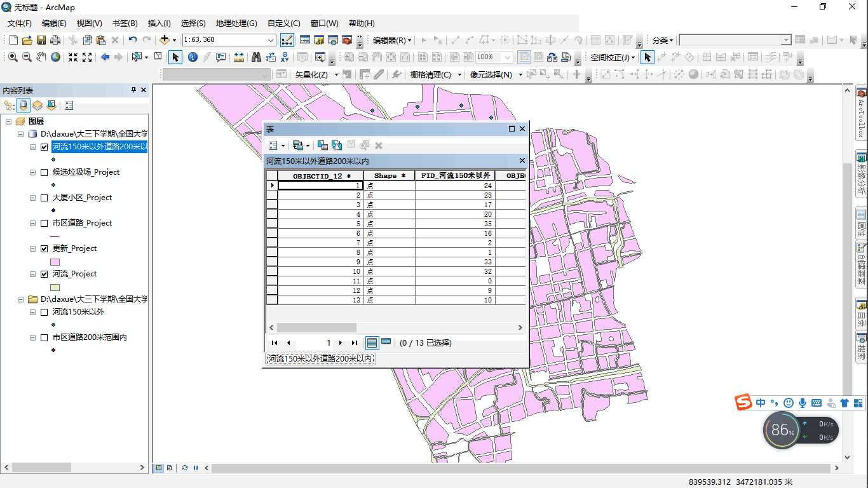Collapse the 图层 data frame node
The height and width of the screenshot is (488, 868).
coord(8,121)
